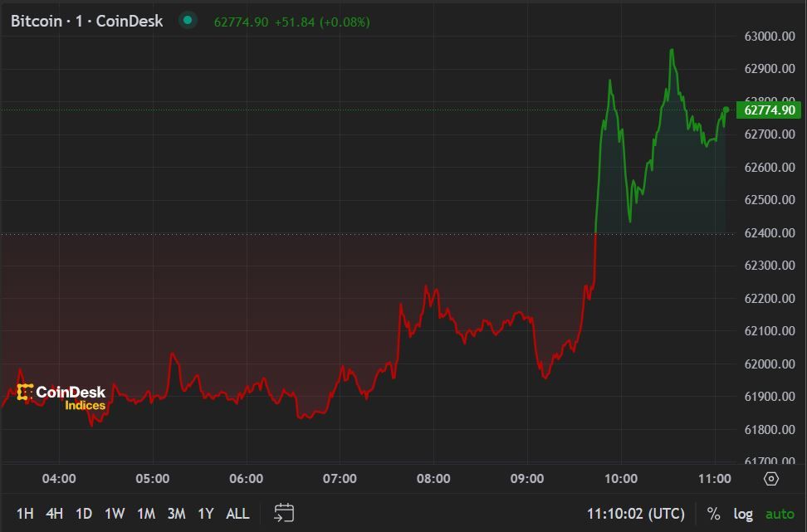Click the 11:00 time axis label
Viewport: 807px width, 532px height.
click(x=714, y=479)
